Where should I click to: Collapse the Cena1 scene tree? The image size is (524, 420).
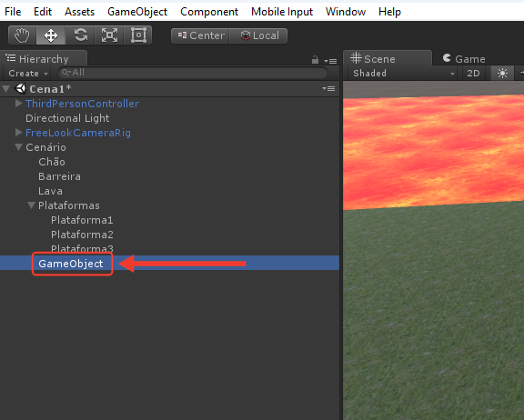point(6,89)
